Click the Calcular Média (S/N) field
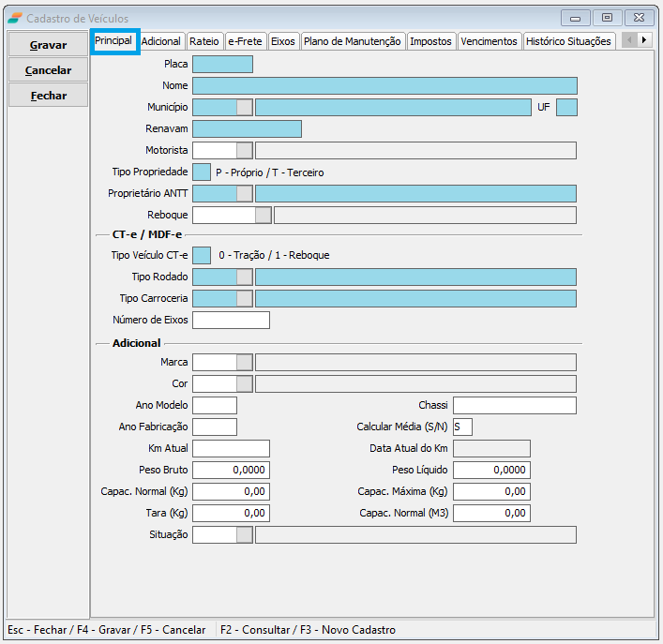This screenshot has height=644, width=663. click(462, 427)
